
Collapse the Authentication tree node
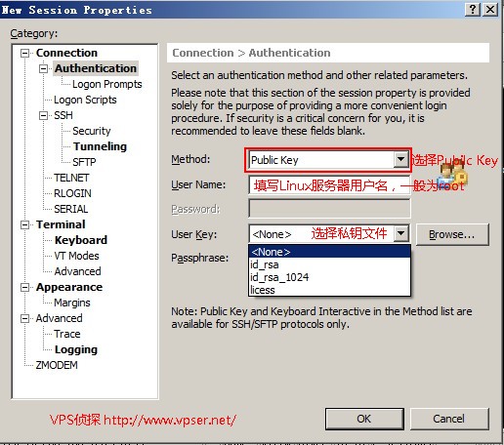(43, 68)
